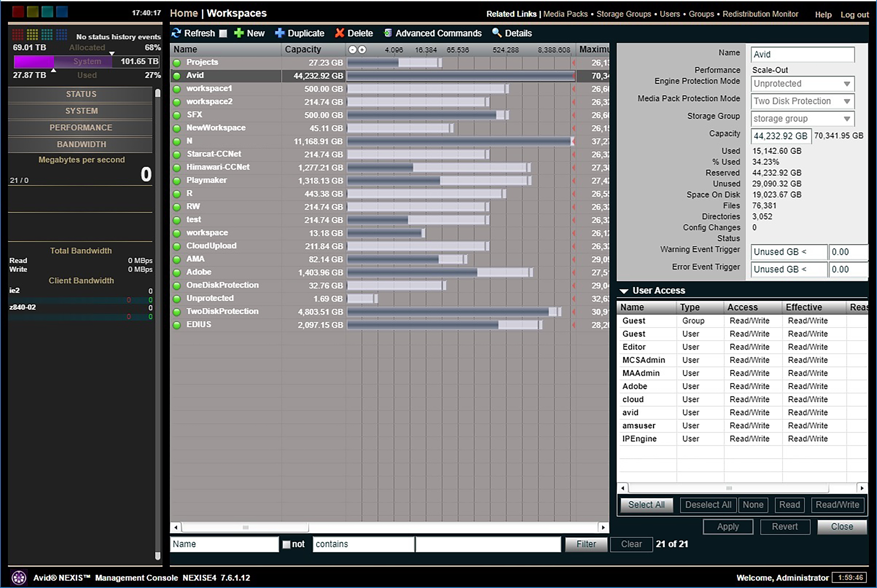Screen dimensions: 877x588
Task: Click zoom-in plus icon in capacity header
Action: point(362,50)
